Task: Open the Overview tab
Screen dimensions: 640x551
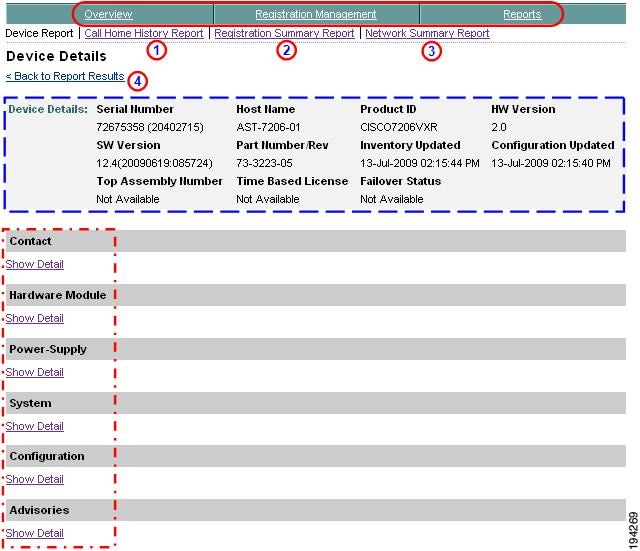Action: [108, 14]
